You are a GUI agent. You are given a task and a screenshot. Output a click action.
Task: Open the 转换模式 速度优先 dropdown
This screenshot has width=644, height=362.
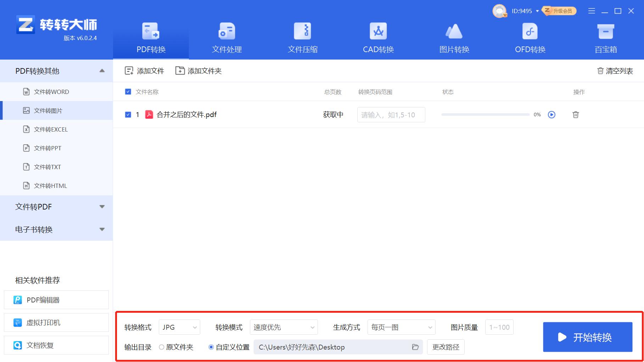283,327
